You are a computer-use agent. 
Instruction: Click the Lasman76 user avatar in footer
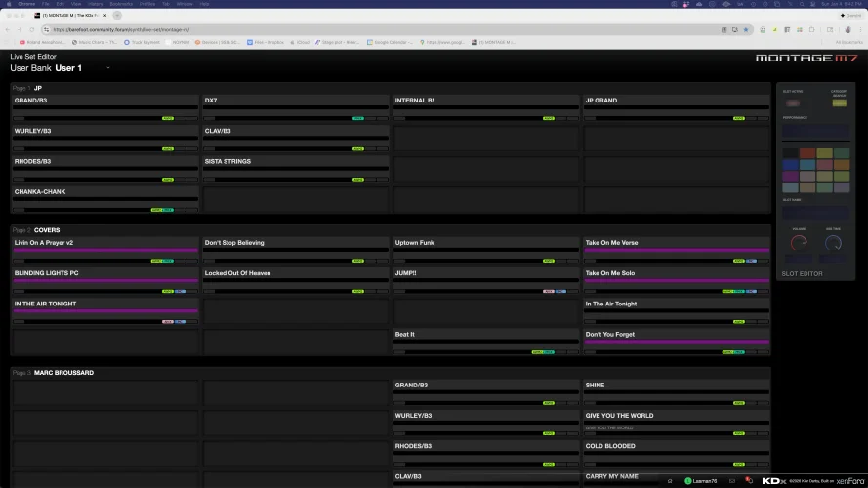[x=688, y=481]
